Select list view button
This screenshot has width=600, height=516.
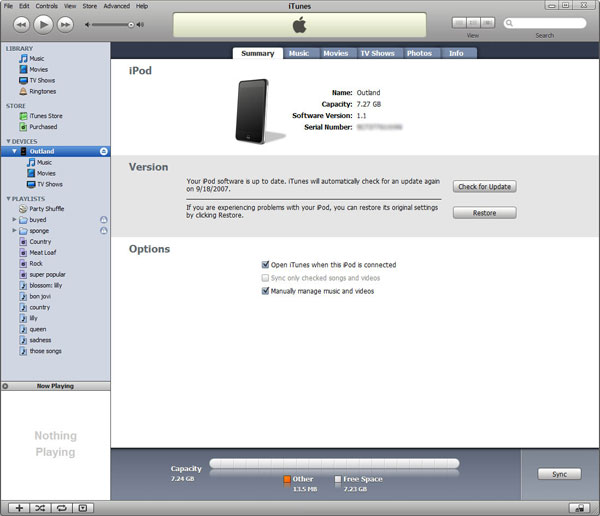(x=459, y=23)
